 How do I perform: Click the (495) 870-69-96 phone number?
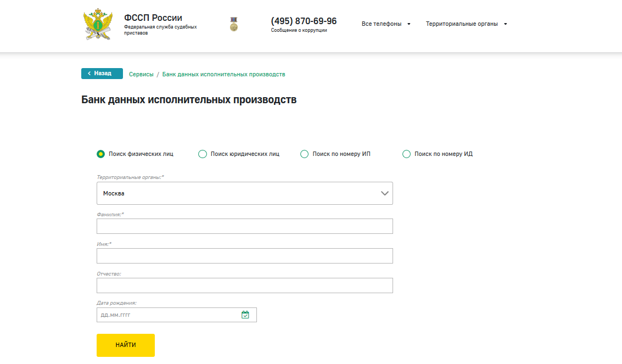click(x=304, y=21)
